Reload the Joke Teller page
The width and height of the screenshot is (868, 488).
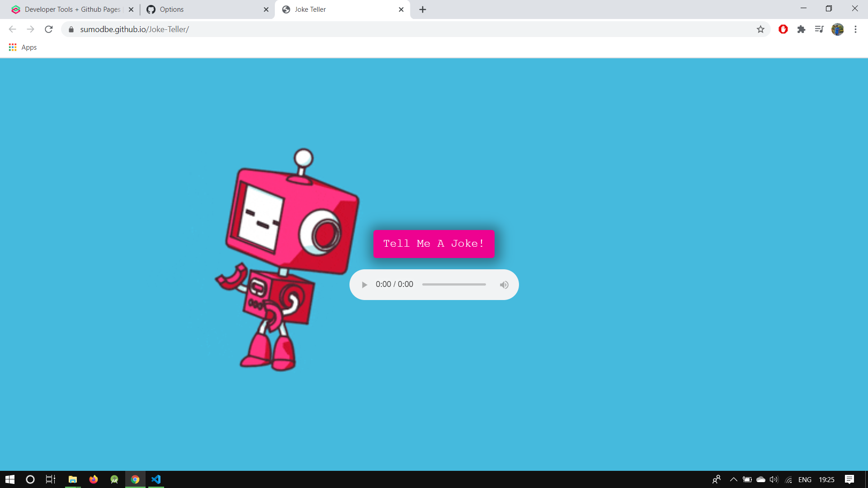49,29
